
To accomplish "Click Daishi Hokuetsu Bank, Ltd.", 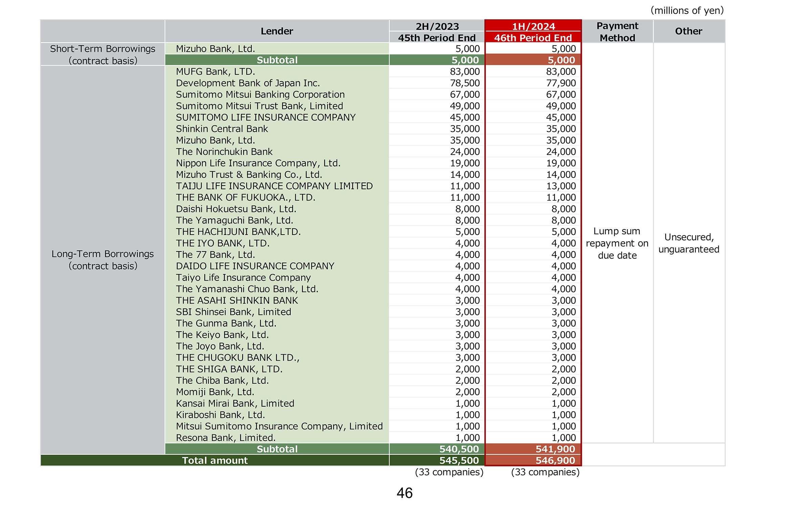I will [236, 209].
